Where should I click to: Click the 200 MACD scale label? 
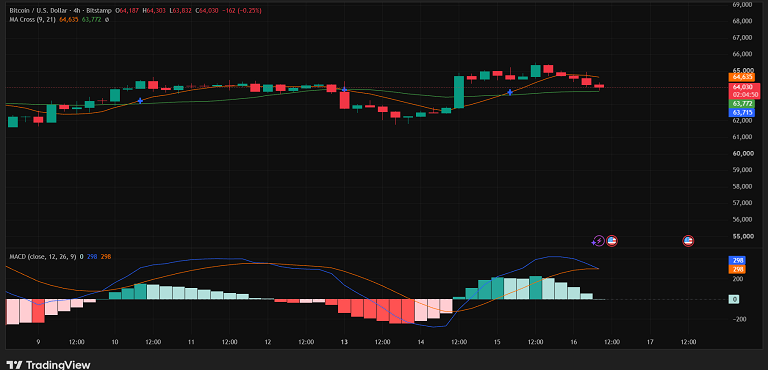coord(738,279)
